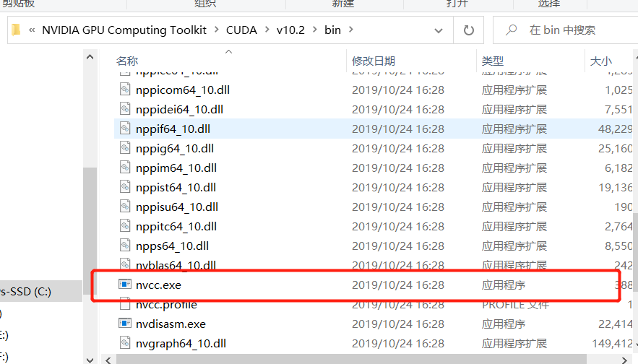Show hidden breadcrumb path with double chevron

32,30
